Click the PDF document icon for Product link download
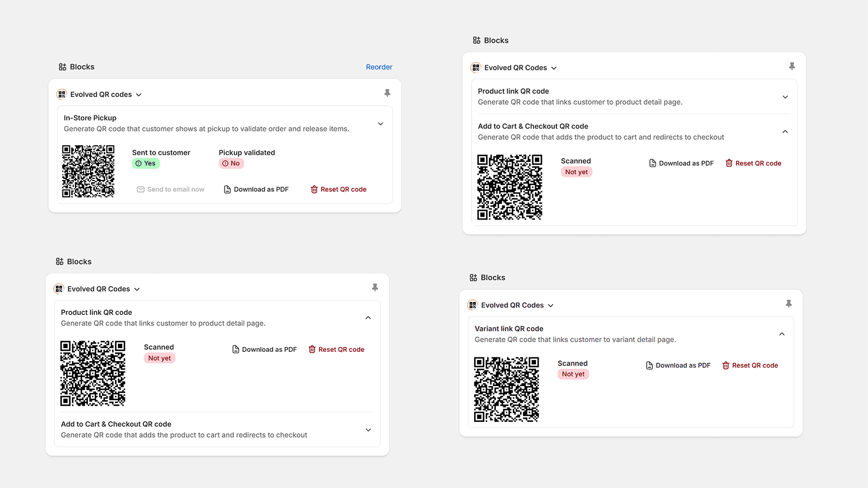868x488 pixels. click(235, 349)
